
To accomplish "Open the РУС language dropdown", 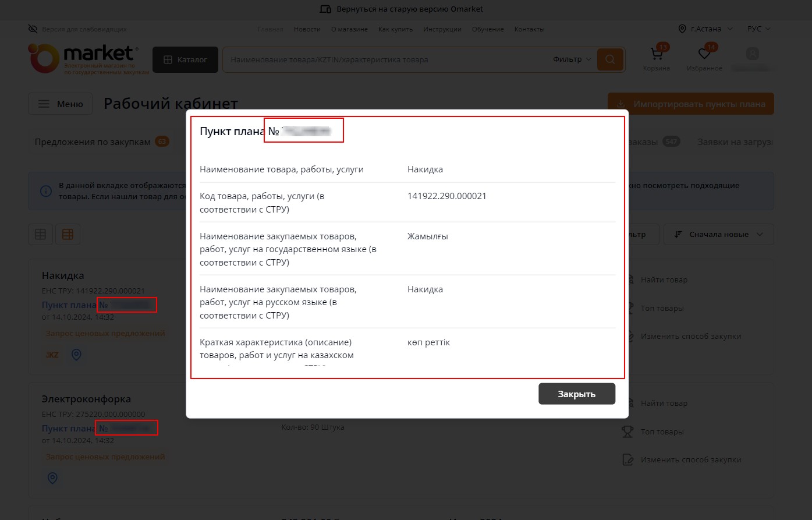I will pos(758,29).
